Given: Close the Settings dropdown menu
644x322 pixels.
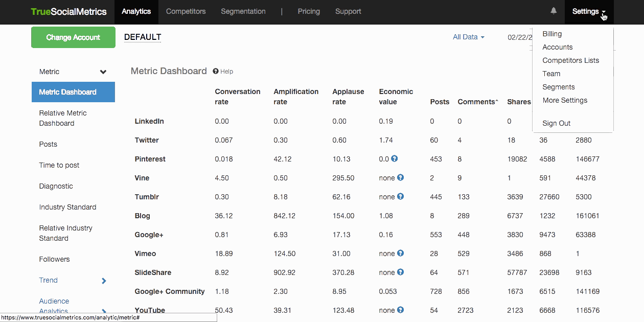Looking at the screenshot, I should click(x=589, y=11).
